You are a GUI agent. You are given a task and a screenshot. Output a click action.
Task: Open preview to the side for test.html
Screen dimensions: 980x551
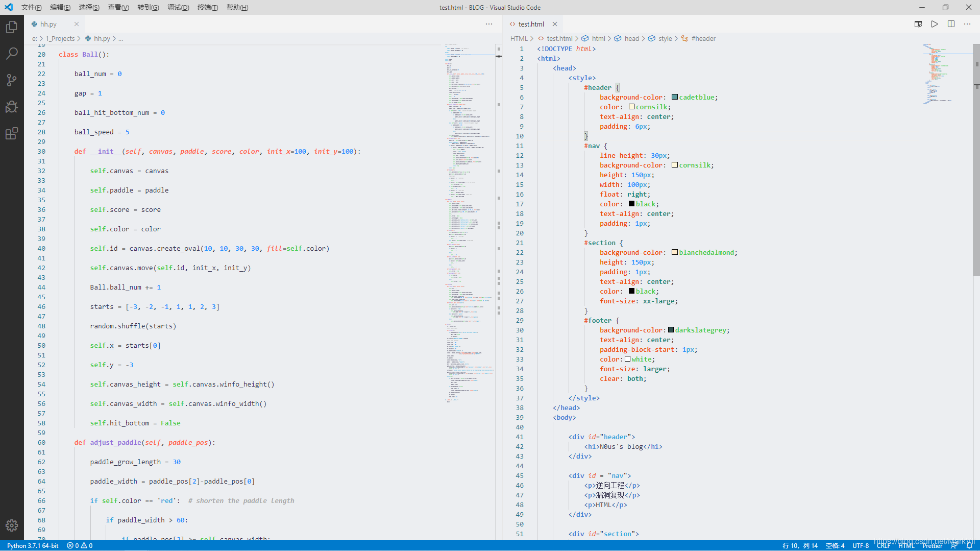[x=918, y=24]
